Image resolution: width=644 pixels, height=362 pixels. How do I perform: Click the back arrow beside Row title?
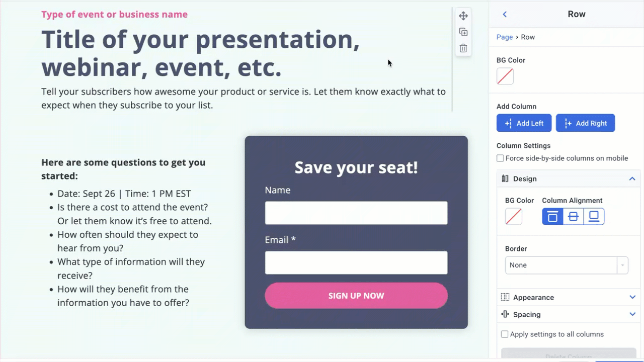pyautogui.click(x=505, y=14)
